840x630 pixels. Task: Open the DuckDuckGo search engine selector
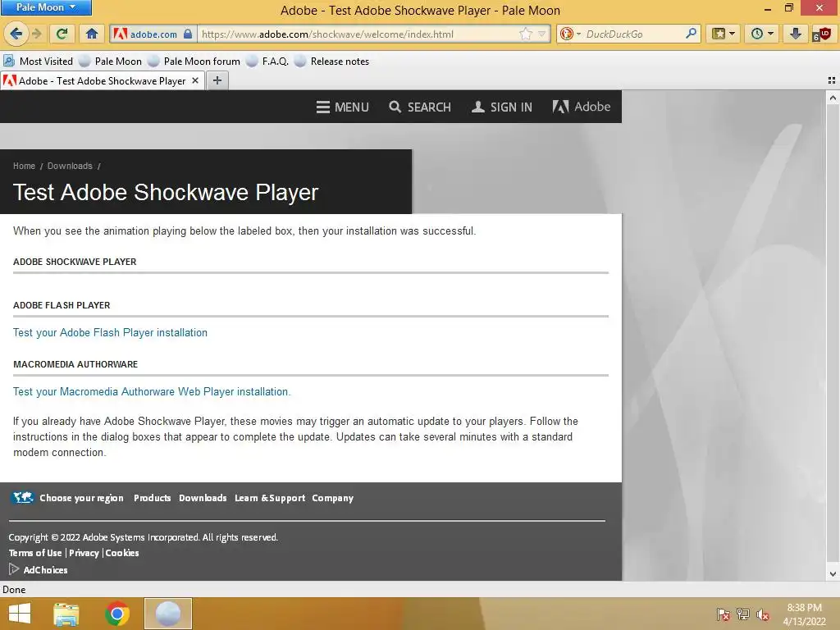tap(570, 34)
